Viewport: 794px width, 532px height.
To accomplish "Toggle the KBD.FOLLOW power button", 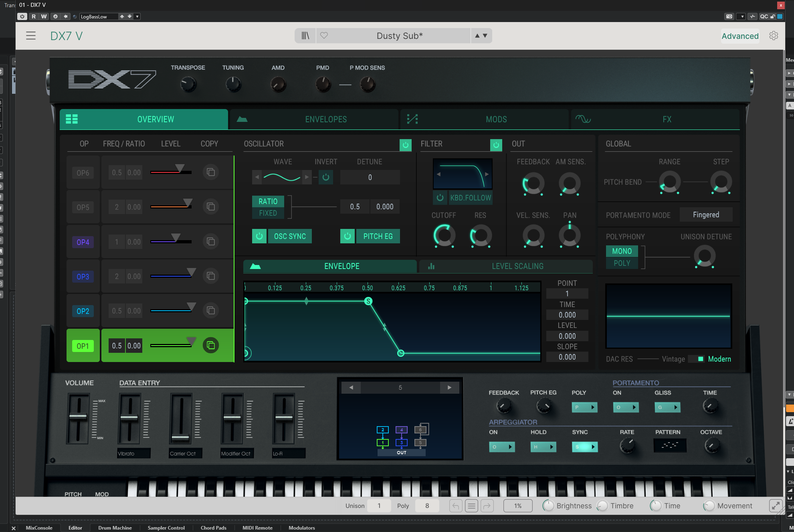I will 440,198.
